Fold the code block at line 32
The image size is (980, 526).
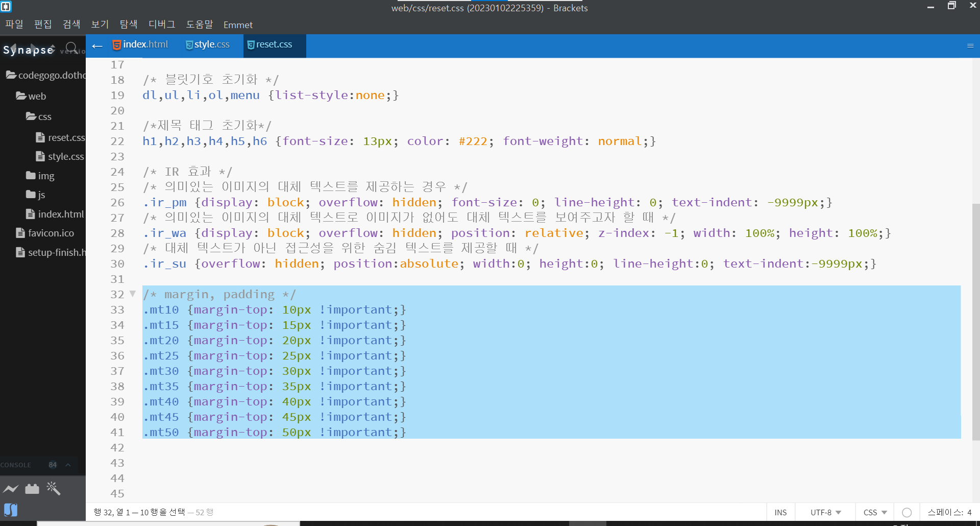(133, 294)
